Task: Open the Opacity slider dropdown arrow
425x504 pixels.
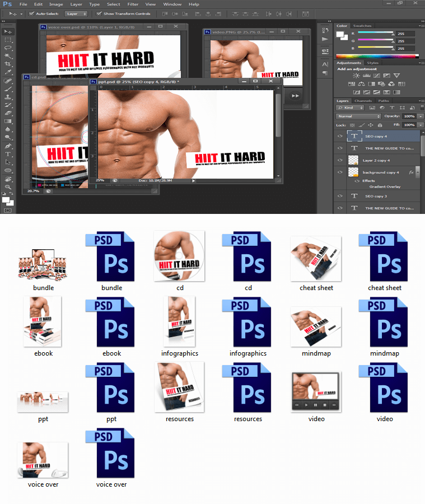Action: coord(421,116)
